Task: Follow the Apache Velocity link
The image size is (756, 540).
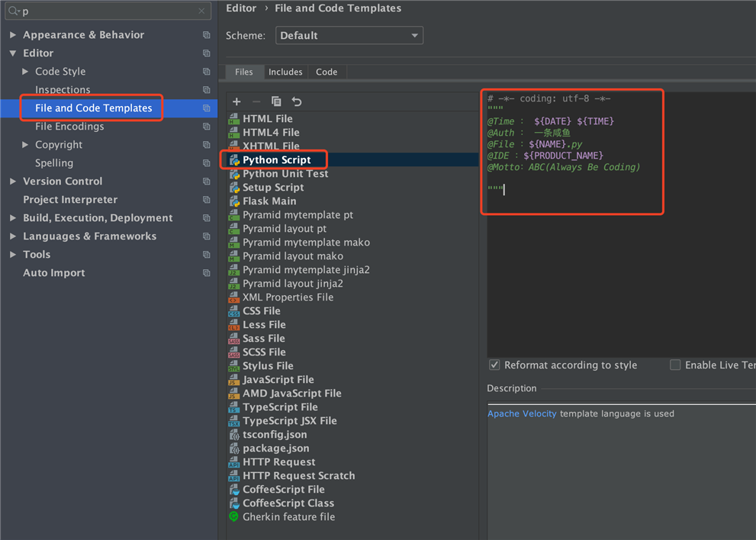Action: point(522,413)
